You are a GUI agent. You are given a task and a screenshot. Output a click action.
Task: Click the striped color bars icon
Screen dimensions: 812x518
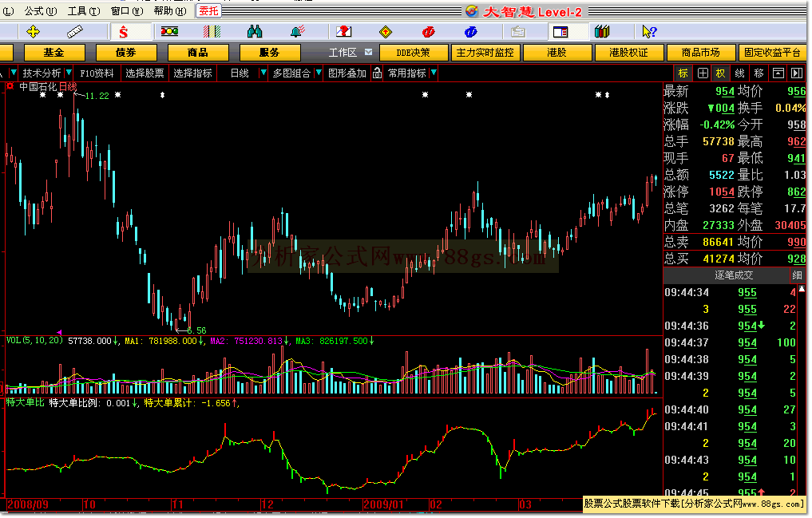(x=212, y=32)
